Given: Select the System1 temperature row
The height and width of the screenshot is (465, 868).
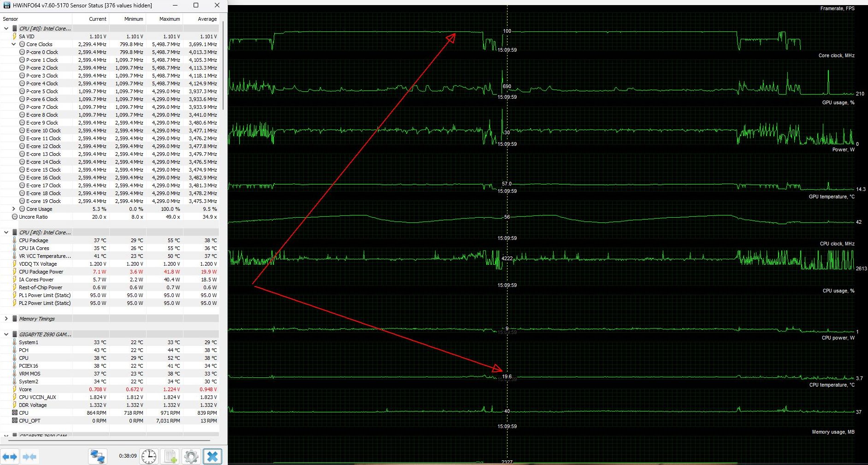Looking at the screenshot, I should coord(110,342).
